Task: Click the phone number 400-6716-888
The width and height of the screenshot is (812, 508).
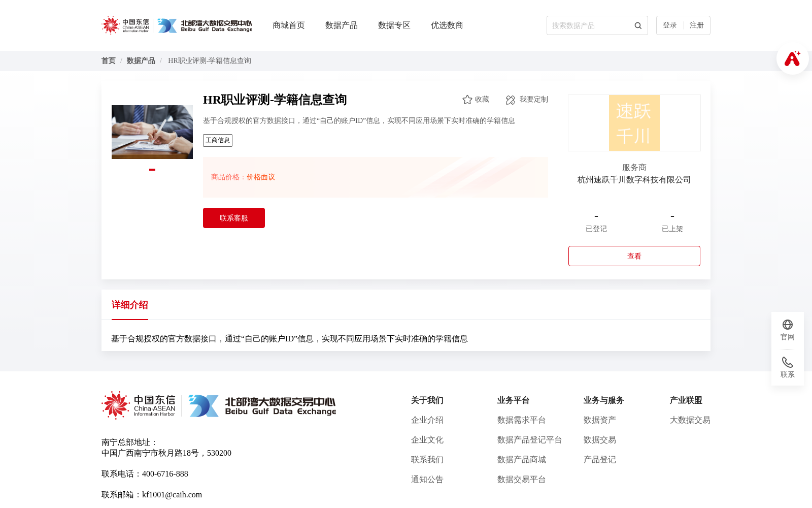Action: [165, 474]
